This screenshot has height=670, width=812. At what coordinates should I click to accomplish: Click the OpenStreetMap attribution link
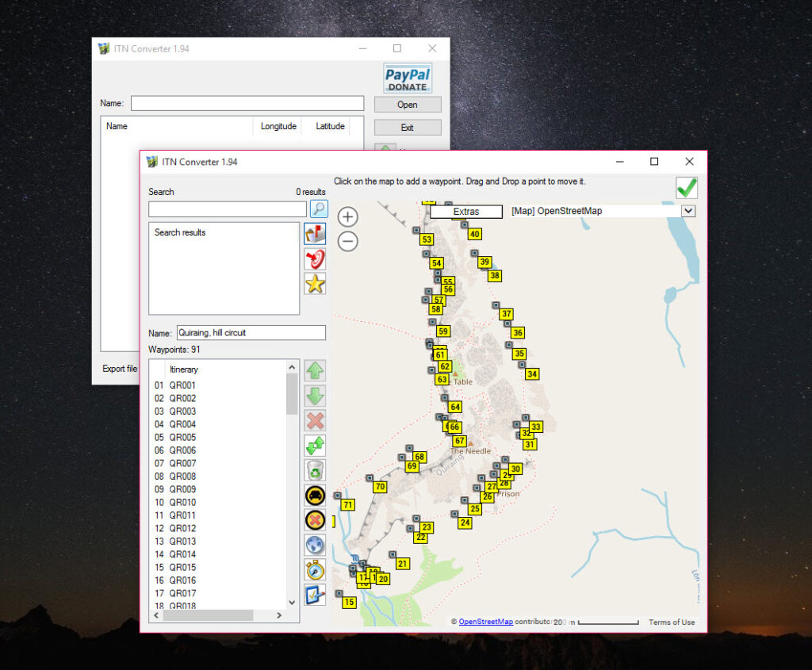(x=485, y=622)
